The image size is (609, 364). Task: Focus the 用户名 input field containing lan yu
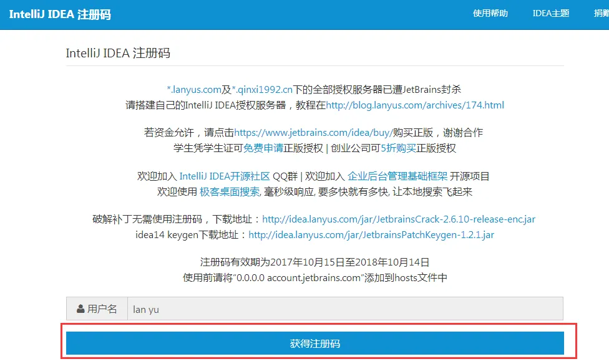click(x=345, y=309)
